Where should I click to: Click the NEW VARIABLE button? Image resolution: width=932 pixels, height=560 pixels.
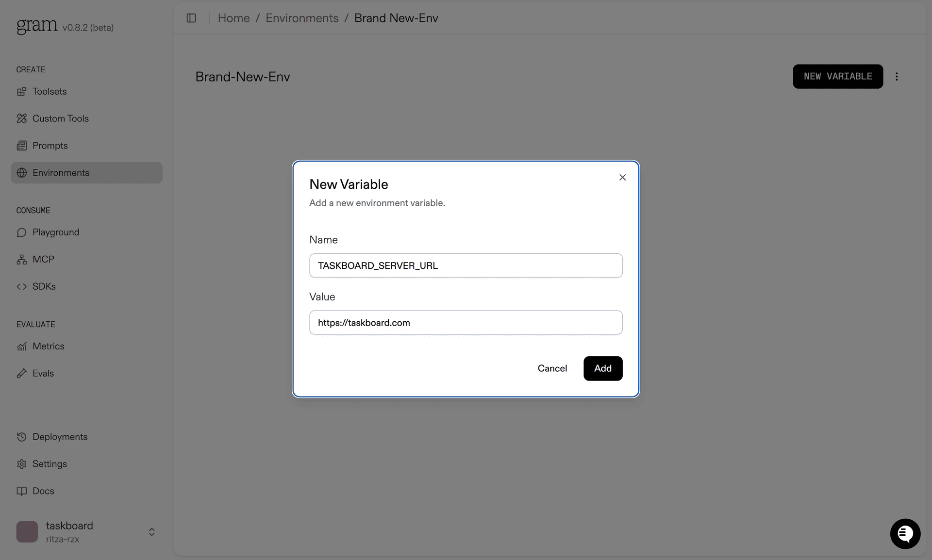(837, 76)
